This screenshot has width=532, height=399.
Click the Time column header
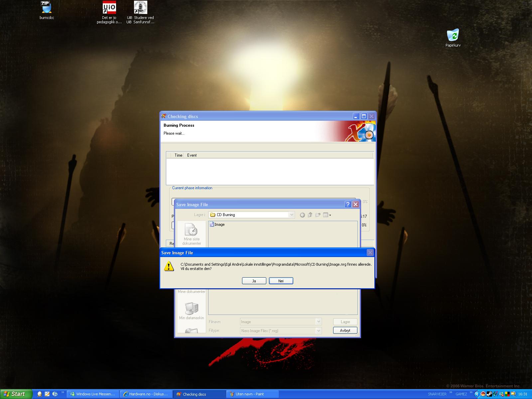[x=178, y=155]
